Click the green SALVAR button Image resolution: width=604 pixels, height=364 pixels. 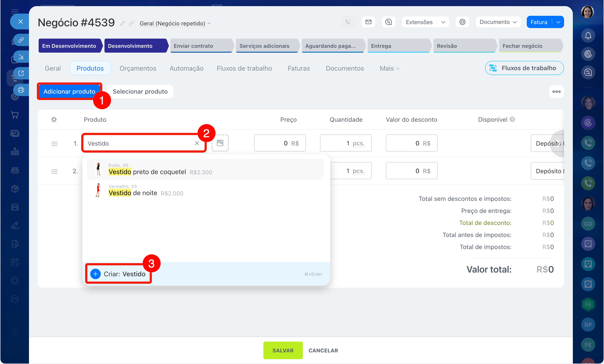pos(283,350)
